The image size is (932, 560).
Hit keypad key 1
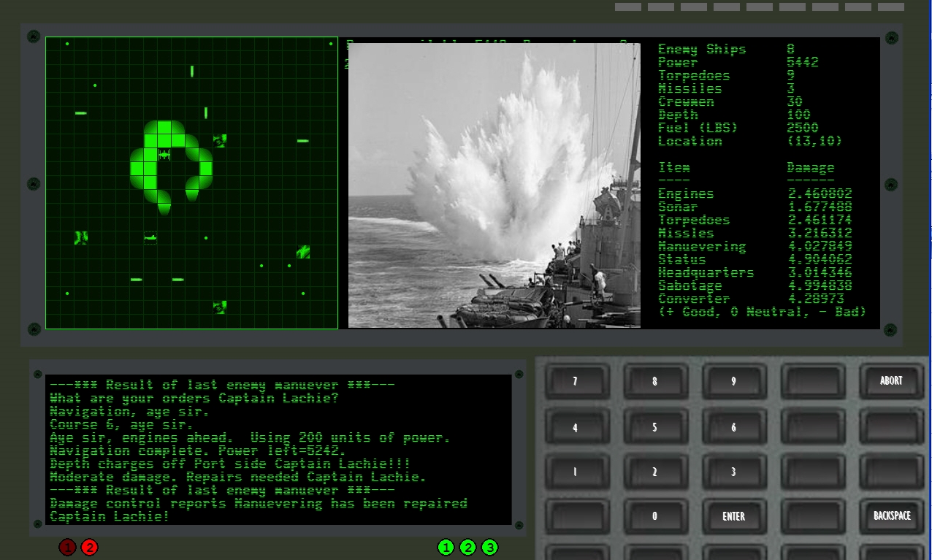(575, 472)
